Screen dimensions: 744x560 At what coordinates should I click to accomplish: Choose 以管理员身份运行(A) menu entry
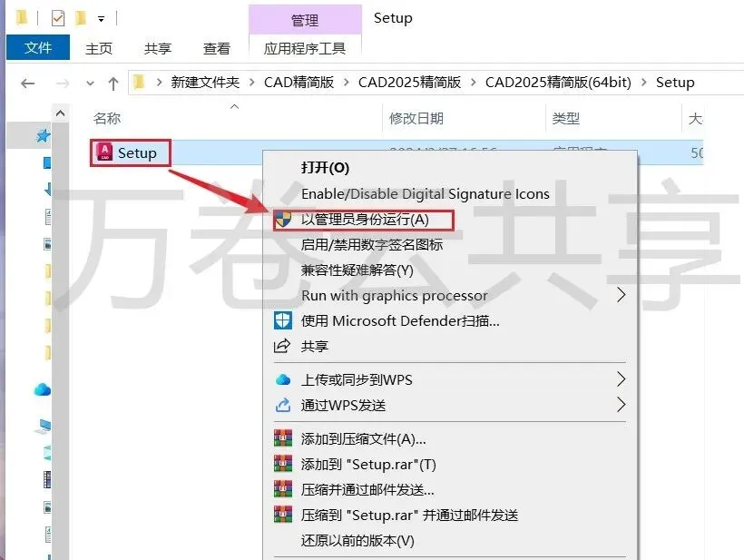coord(365,220)
